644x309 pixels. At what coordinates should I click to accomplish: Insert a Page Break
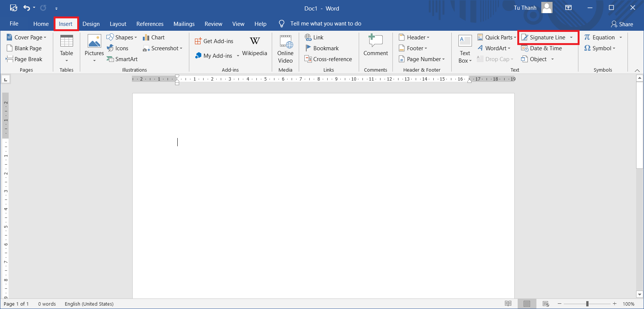tap(24, 59)
